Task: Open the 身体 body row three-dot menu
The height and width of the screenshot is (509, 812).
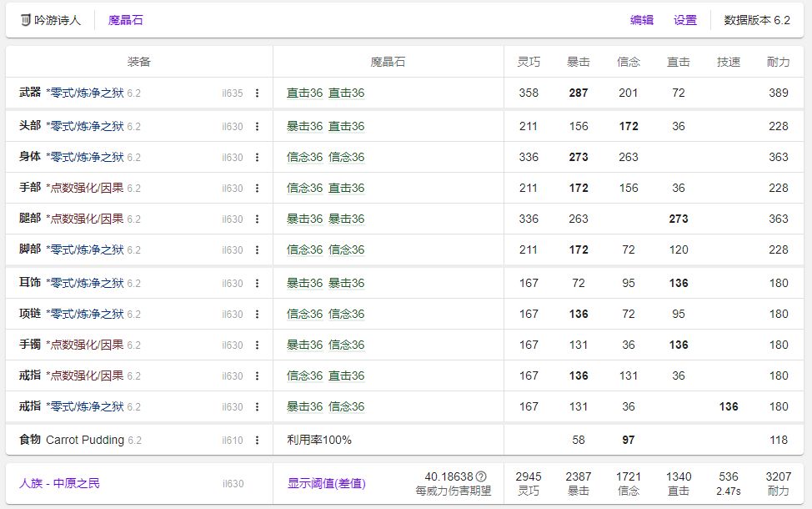Action: click(x=257, y=158)
